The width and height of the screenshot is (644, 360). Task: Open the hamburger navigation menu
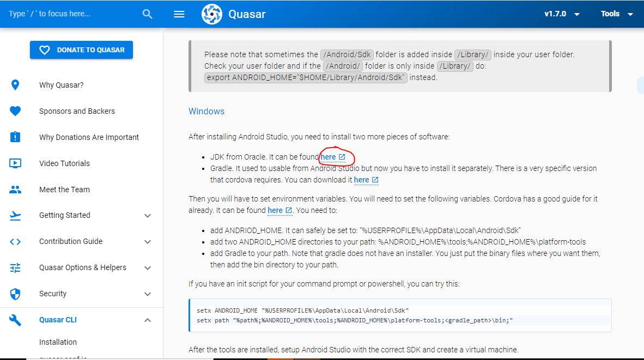[x=179, y=14]
